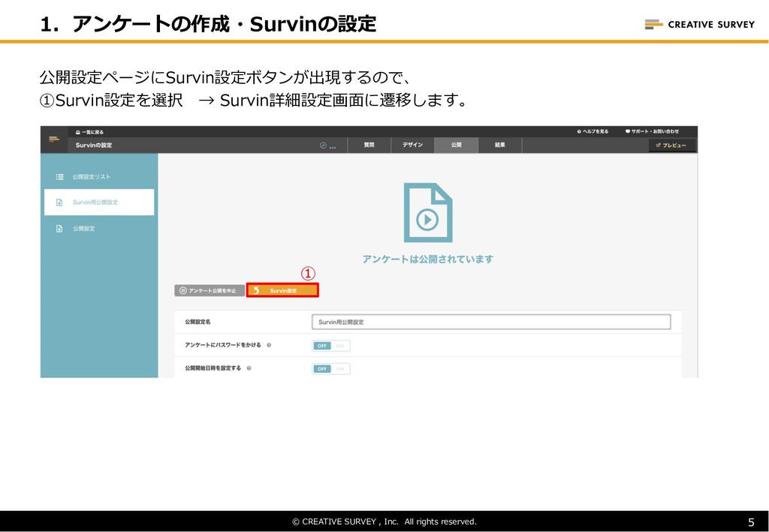Click the document icon next to 公開設定
Image resolution: width=769 pixels, height=532 pixels.
[x=59, y=229]
